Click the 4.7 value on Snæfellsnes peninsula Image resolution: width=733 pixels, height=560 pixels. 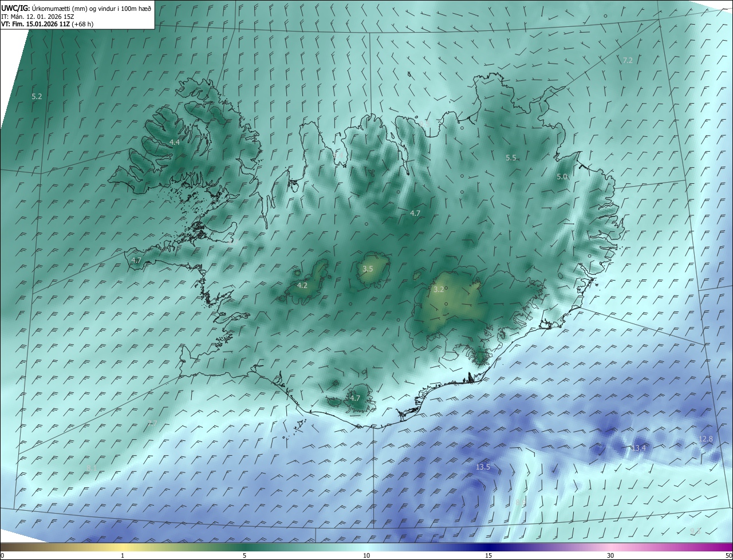click(136, 260)
